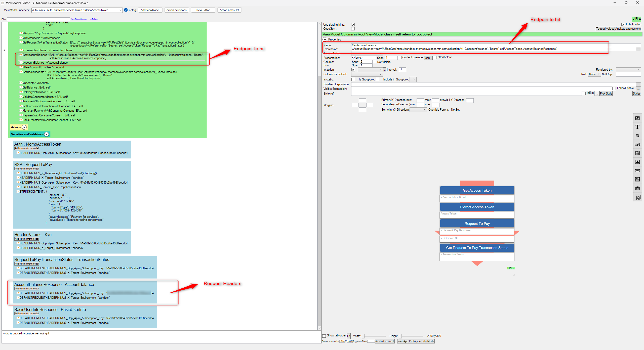Screen dimensions: 644x350
Task: Open the Action CrossRef item
Action: (229, 10)
